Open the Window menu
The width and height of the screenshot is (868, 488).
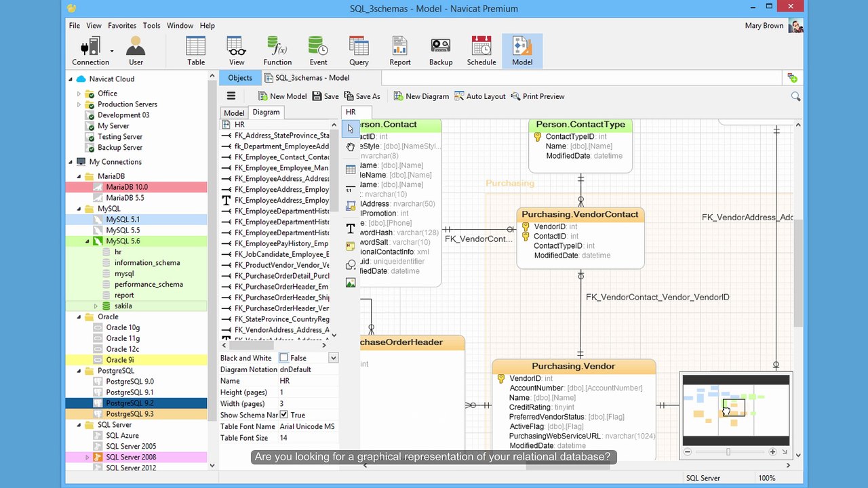point(180,26)
